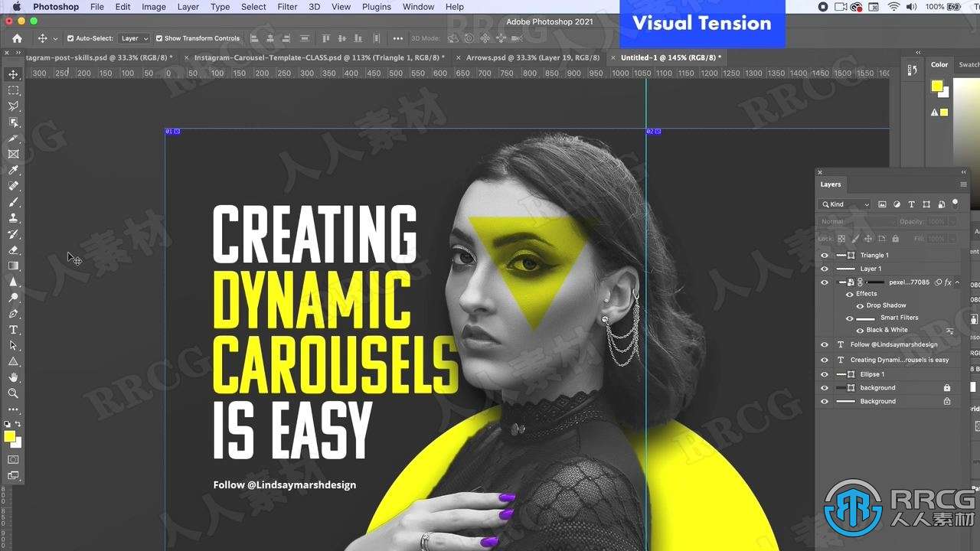This screenshot has height=551, width=980.
Task: Select the Dodge tool
Action: (13, 298)
